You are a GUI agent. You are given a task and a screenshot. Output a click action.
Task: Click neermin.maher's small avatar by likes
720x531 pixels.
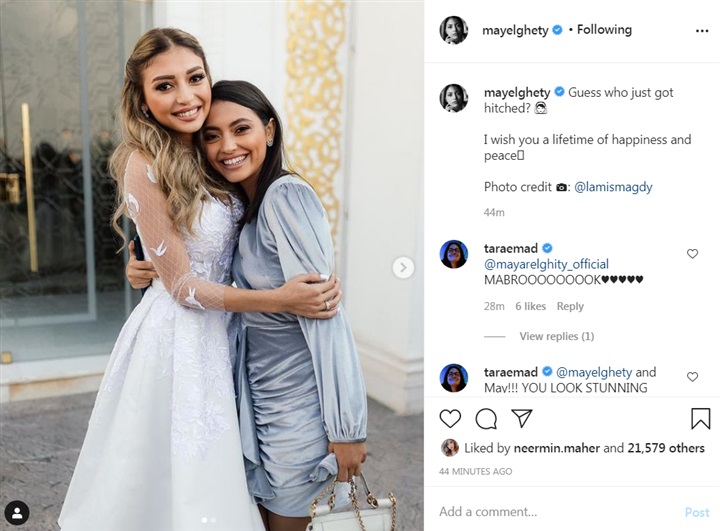pyautogui.click(x=450, y=448)
